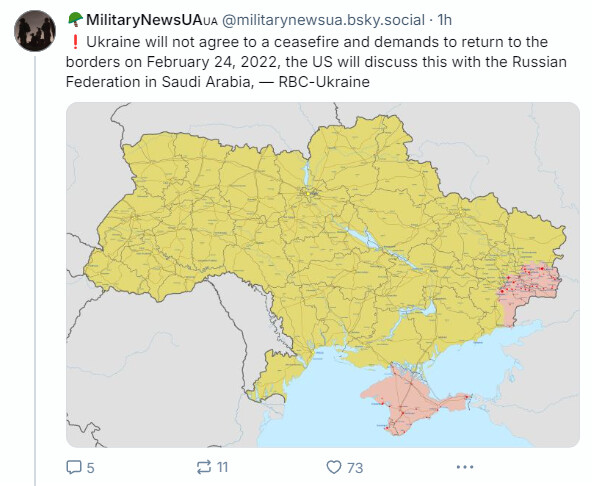Click the post text about the ceasefire
Screen dimensions: 592x486
[316, 62]
